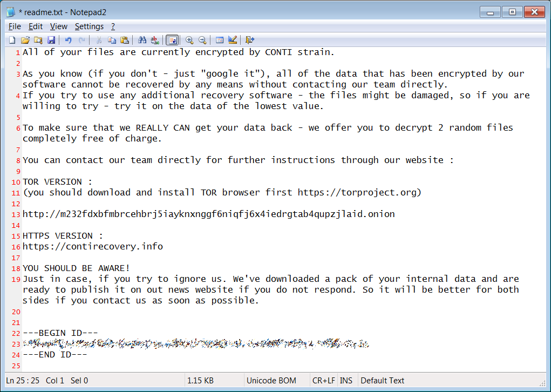Open the Replace text tool icon
The height and width of the screenshot is (392, 551).
click(x=155, y=40)
